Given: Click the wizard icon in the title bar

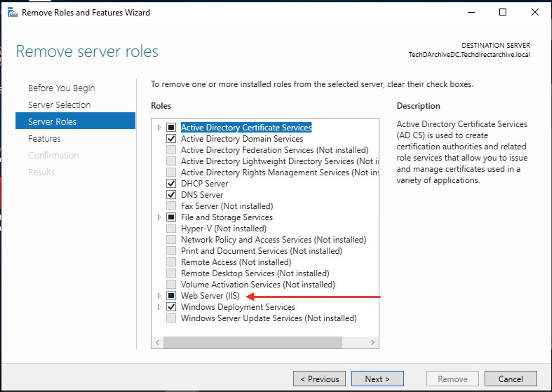Looking at the screenshot, I should point(12,13).
